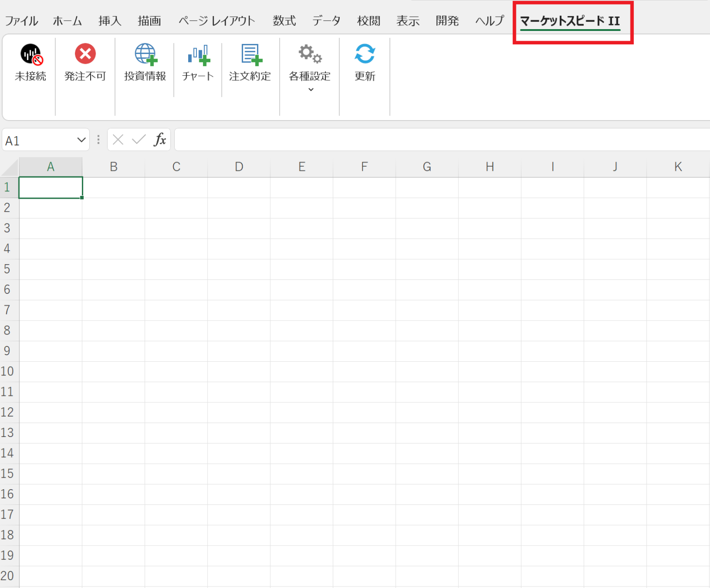Insert a チャート from the ribbon
The image size is (710, 588).
click(198, 55)
